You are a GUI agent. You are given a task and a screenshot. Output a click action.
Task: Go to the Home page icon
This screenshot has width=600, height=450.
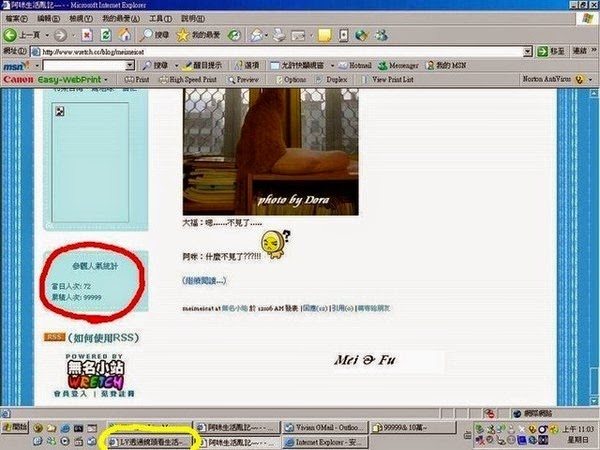point(125,35)
